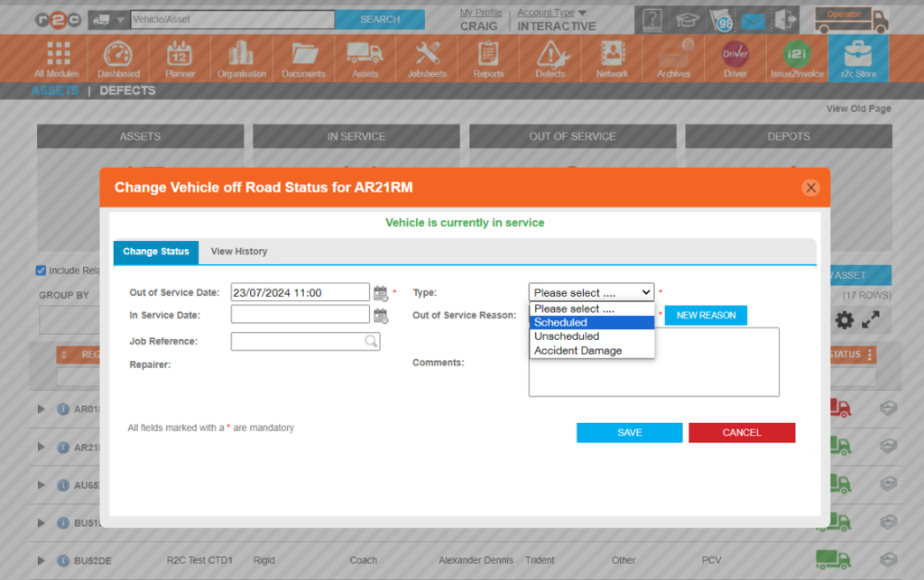Click the In Service Date field
The image size is (924, 580).
(x=300, y=315)
